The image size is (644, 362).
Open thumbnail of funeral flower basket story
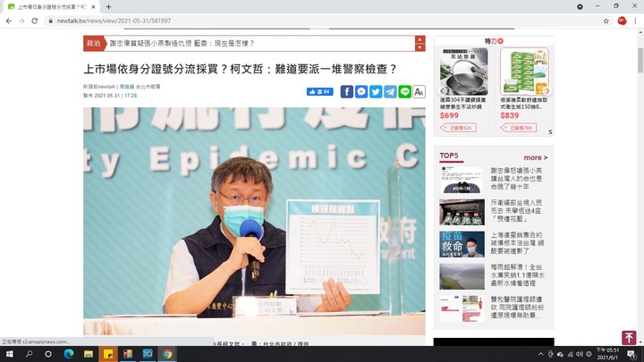pos(462,212)
